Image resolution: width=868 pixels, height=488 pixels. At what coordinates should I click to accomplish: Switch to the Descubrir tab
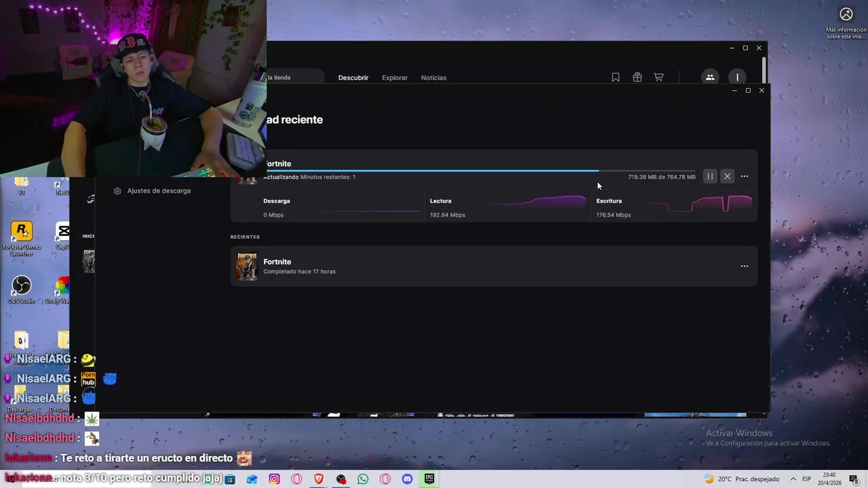[353, 78]
